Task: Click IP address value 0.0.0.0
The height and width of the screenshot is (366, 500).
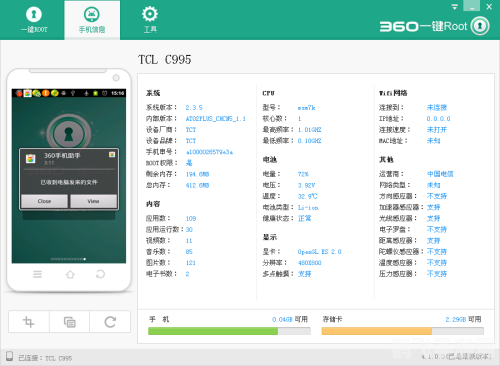Action: click(438, 119)
